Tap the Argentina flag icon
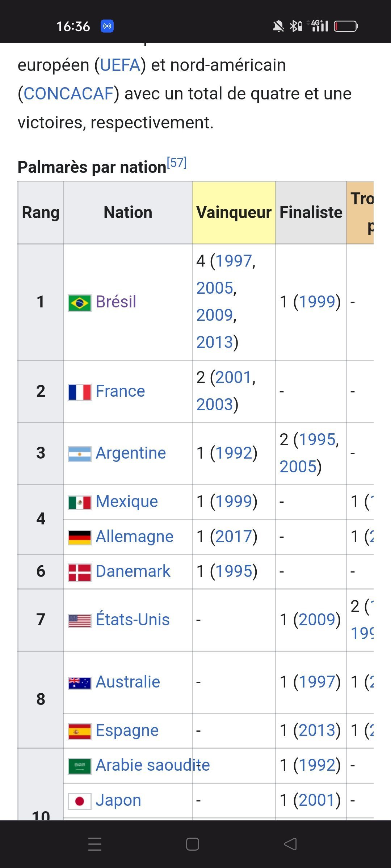The height and width of the screenshot is (868, 391). tap(80, 454)
